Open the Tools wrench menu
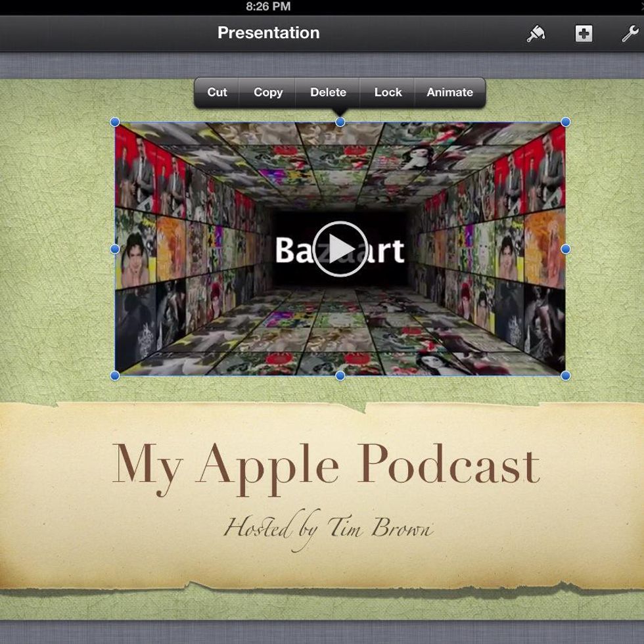 pyautogui.click(x=630, y=34)
